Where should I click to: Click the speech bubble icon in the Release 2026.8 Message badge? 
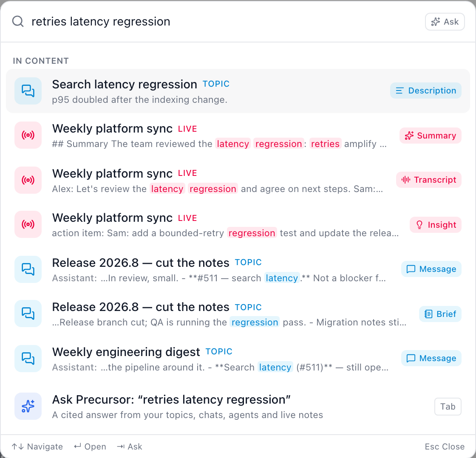pos(411,269)
